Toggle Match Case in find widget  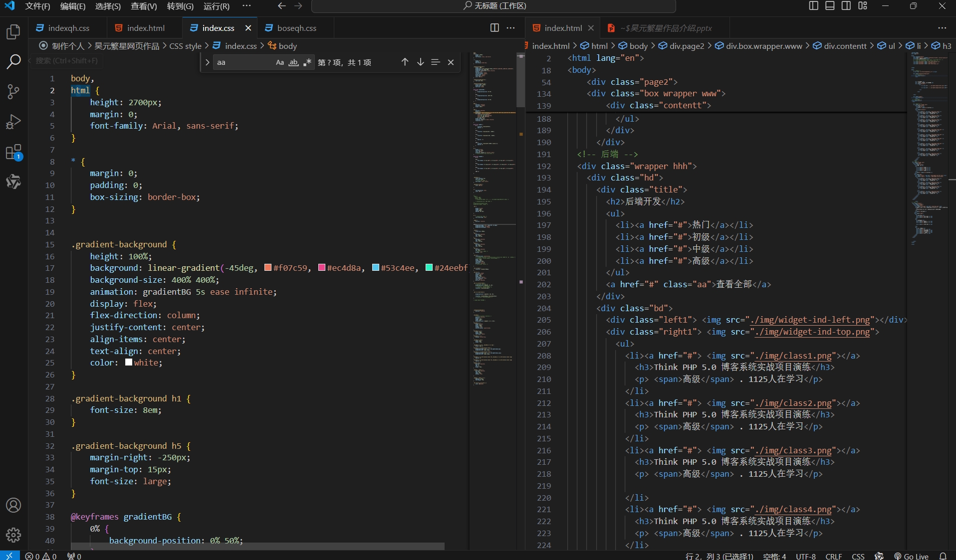(x=280, y=62)
